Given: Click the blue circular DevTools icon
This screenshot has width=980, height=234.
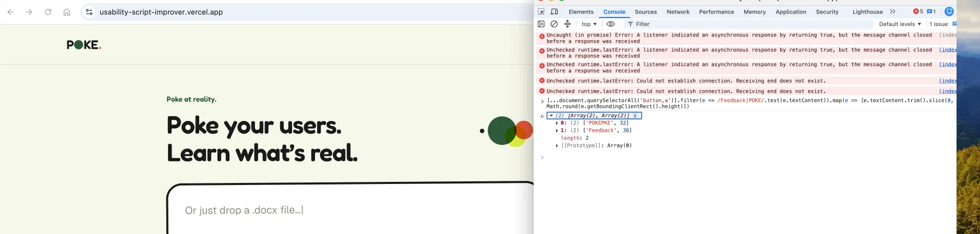Looking at the screenshot, I should point(949,11).
